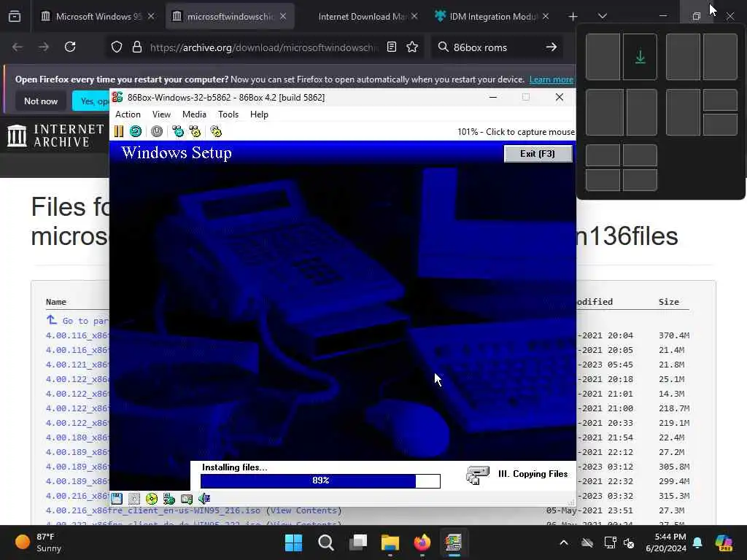Download 4.00.216_x86fre_client_en-us-WIN95_216.iso file
Viewport: 747px width, 560px height.
(153, 510)
